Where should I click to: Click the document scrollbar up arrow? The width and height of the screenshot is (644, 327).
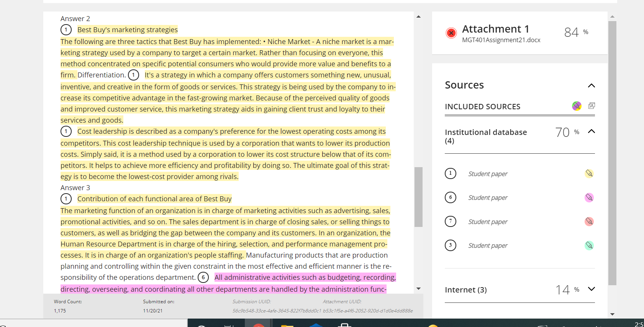418,16
